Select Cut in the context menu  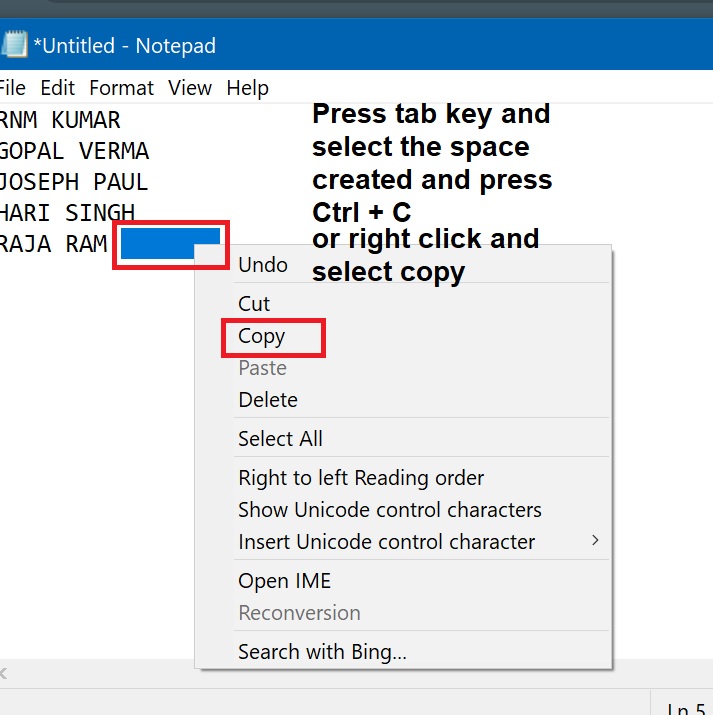point(254,303)
